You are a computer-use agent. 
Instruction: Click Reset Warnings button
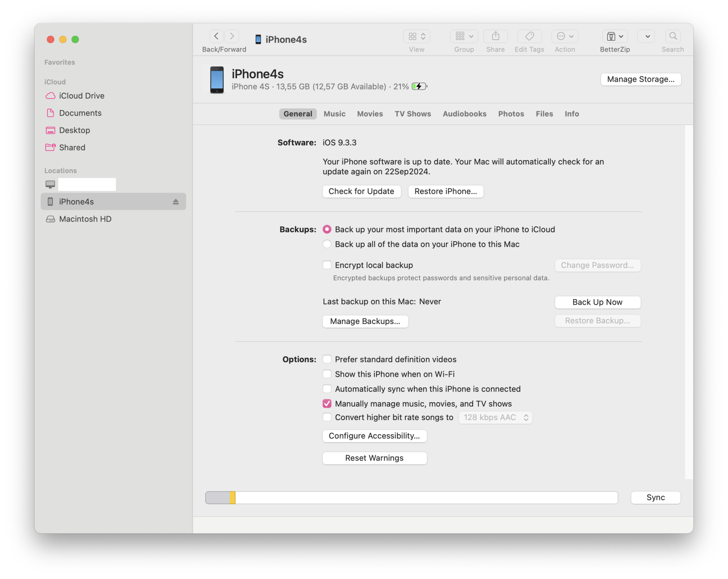click(x=375, y=458)
